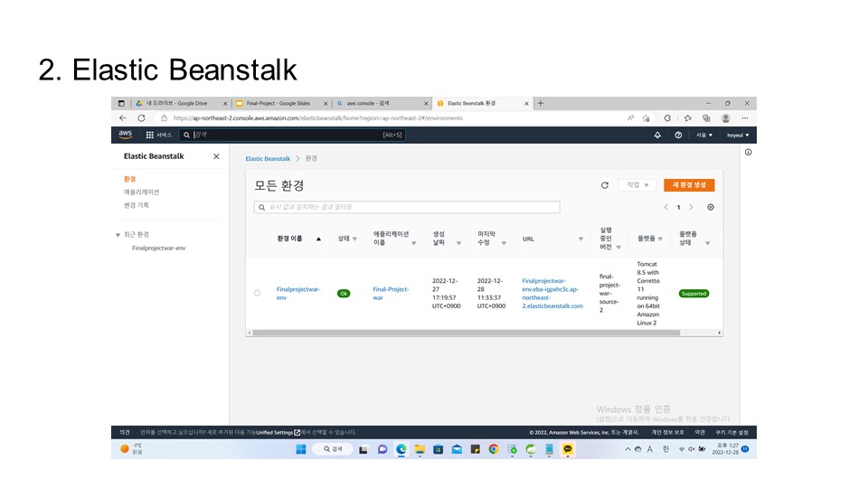Viewport: 868px width, 488px height.
Task: Select 애플리케이션 in the side navigation
Action: [x=141, y=192]
